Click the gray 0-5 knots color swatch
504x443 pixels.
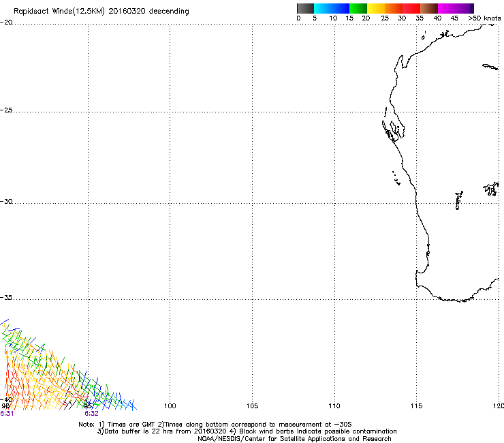[305, 8]
